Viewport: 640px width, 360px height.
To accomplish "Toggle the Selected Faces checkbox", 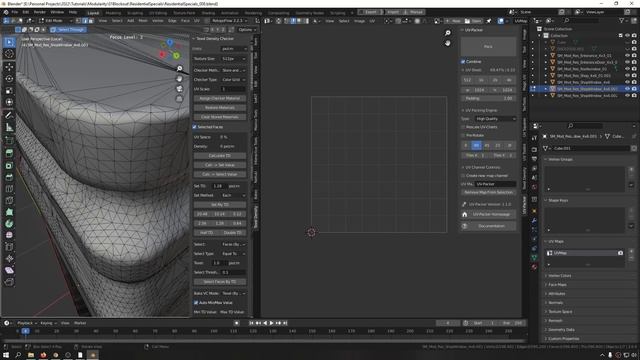I will click(x=195, y=127).
